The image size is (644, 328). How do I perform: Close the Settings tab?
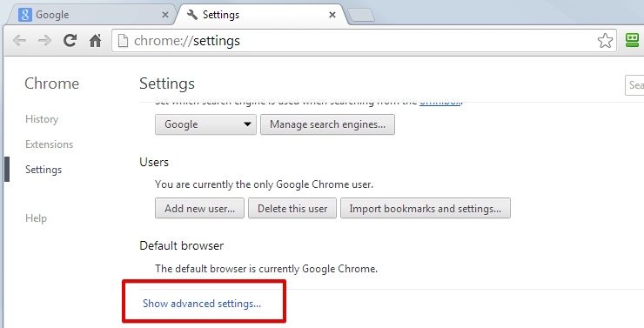click(x=332, y=15)
